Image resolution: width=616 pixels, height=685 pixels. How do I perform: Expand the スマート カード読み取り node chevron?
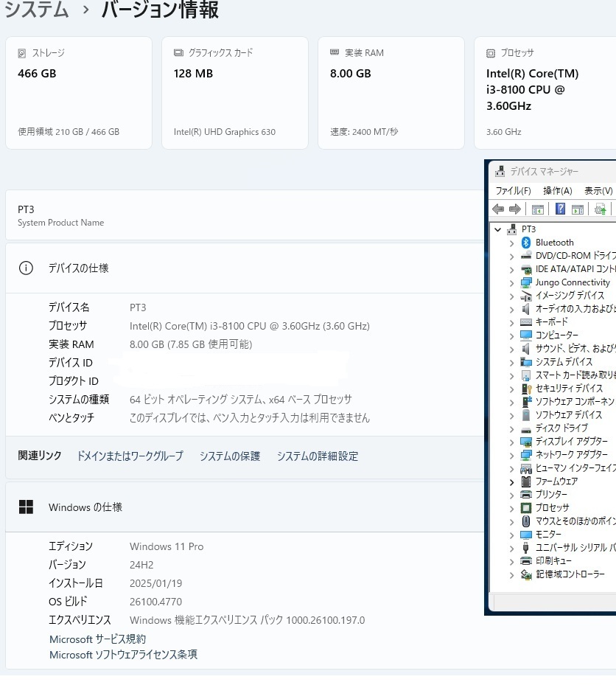(511, 376)
